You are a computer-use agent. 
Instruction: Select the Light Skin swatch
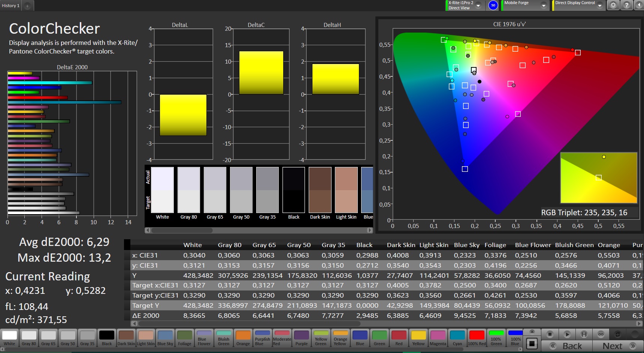[146, 338]
